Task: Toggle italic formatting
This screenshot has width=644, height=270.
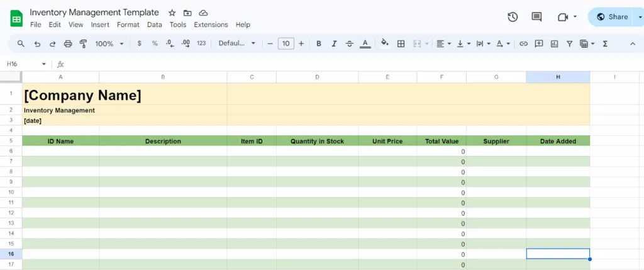Action: pyautogui.click(x=335, y=43)
